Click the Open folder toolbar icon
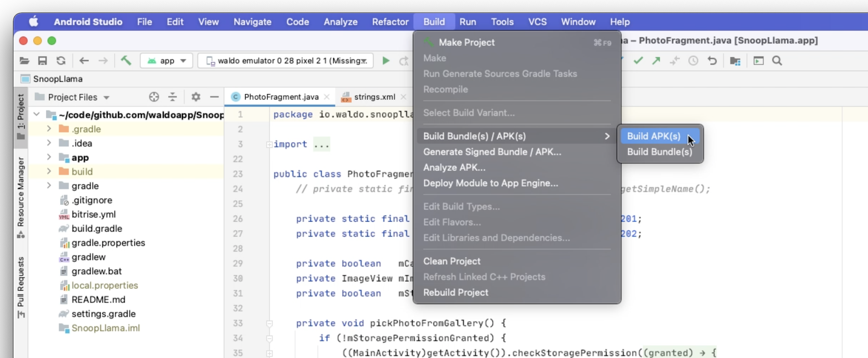 pos(24,61)
